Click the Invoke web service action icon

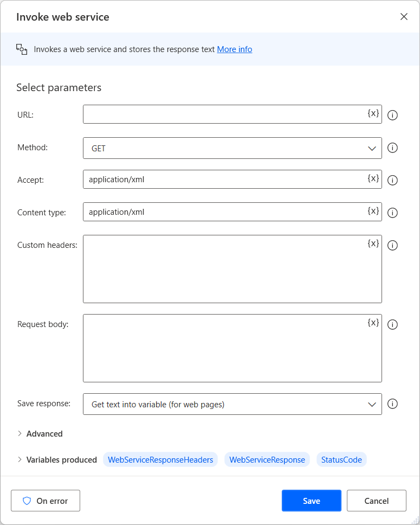22,49
